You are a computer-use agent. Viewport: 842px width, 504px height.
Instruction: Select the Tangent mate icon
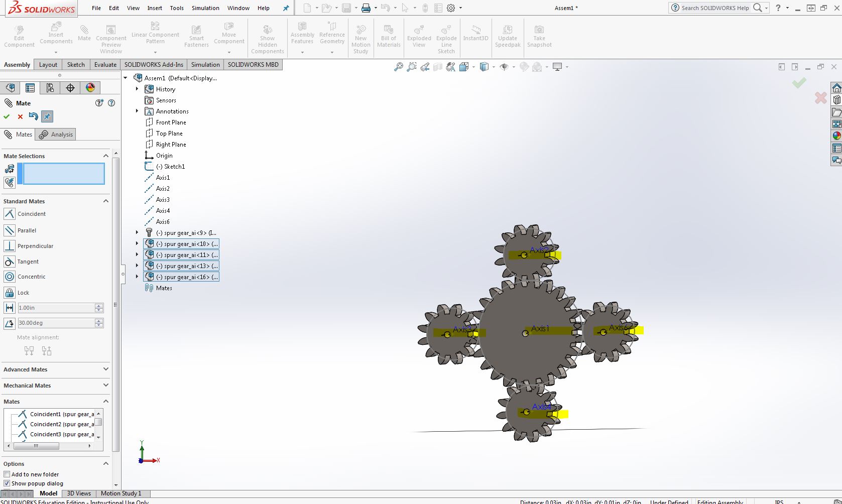9,262
